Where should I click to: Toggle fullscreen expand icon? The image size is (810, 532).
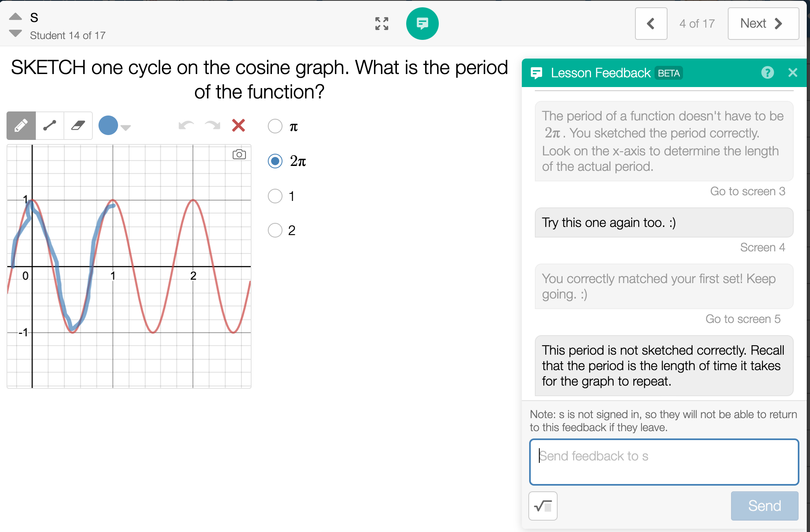382,24
